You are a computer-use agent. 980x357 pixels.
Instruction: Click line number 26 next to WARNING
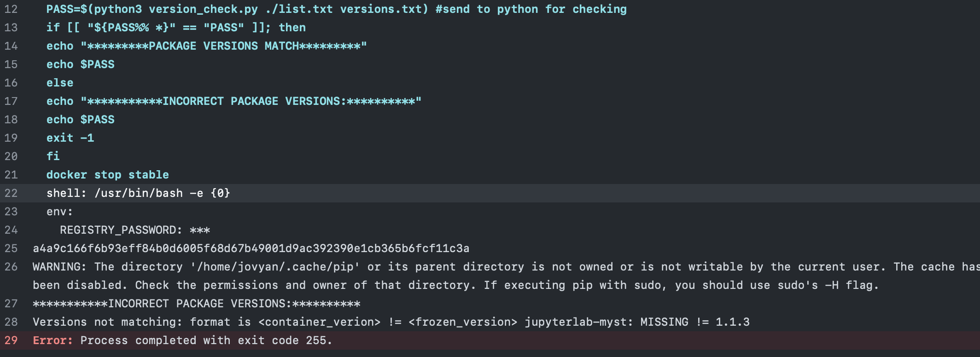[11, 267]
